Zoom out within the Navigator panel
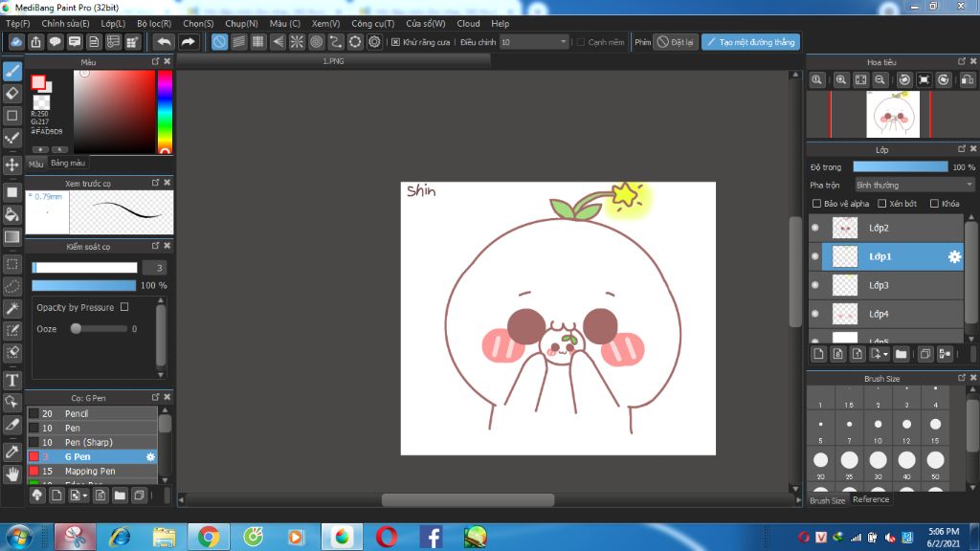The image size is (980, 551). point(880,80)
